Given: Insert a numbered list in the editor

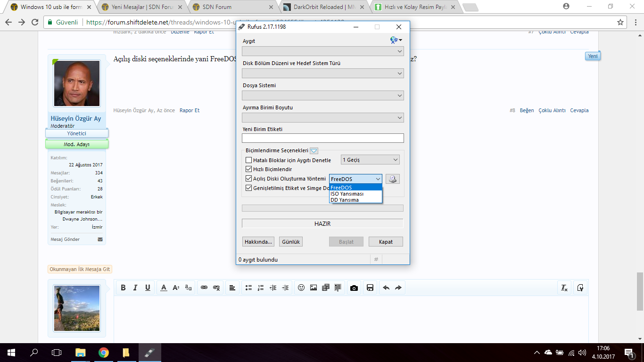Looking at the screenshot, I should (x=261, y=288).
